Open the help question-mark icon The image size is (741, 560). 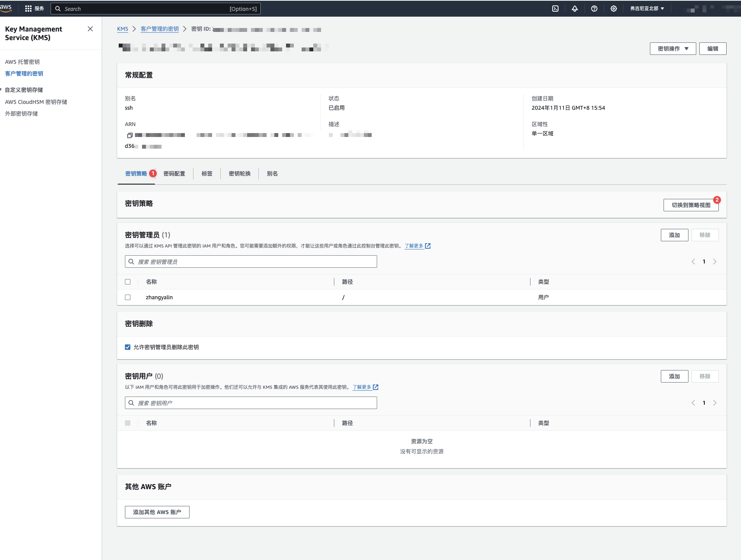[x=594, y=9]
